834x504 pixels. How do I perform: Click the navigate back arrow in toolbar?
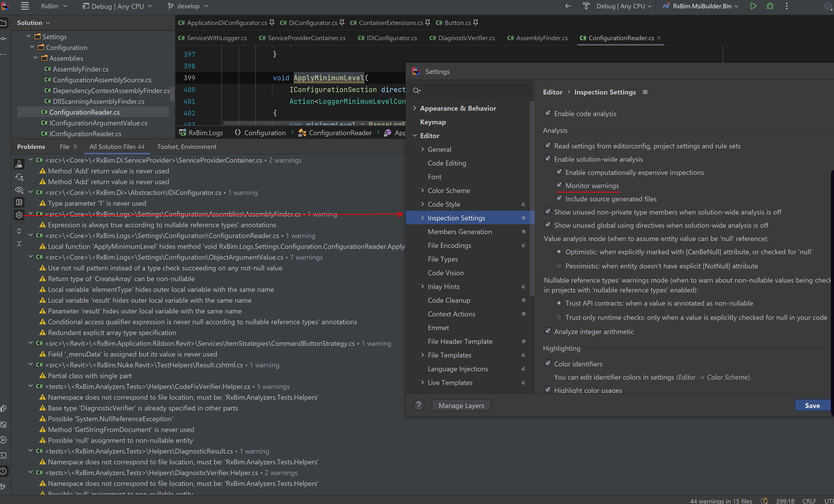click(x=568, y=6)
